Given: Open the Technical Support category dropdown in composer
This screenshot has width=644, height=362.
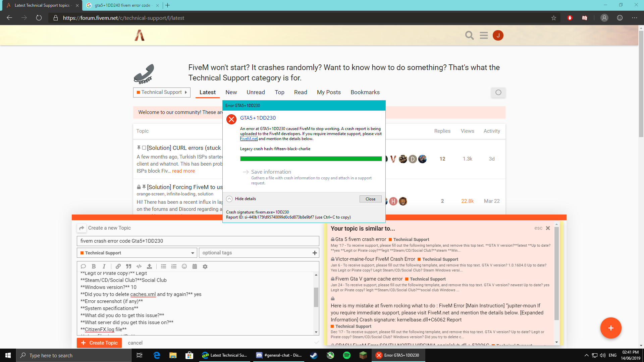Looking at the screenshot, I should pos(137,253).
